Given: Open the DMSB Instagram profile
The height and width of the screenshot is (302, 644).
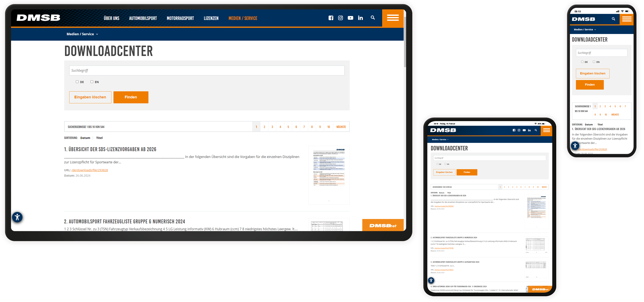Looking at the screenshot, I should point(340,18).
